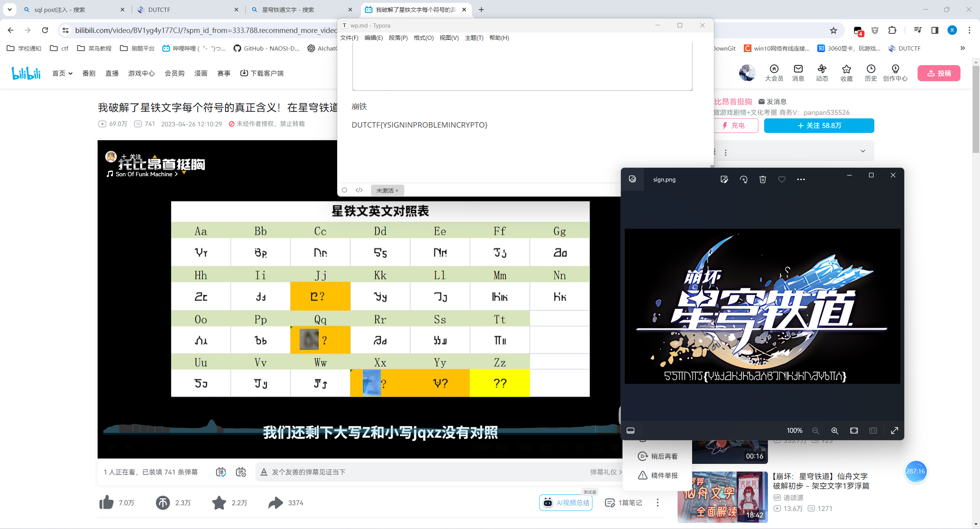Click the thumbs-up like button under video
This screenshot has height=529, width=980.
coord(107,503)
